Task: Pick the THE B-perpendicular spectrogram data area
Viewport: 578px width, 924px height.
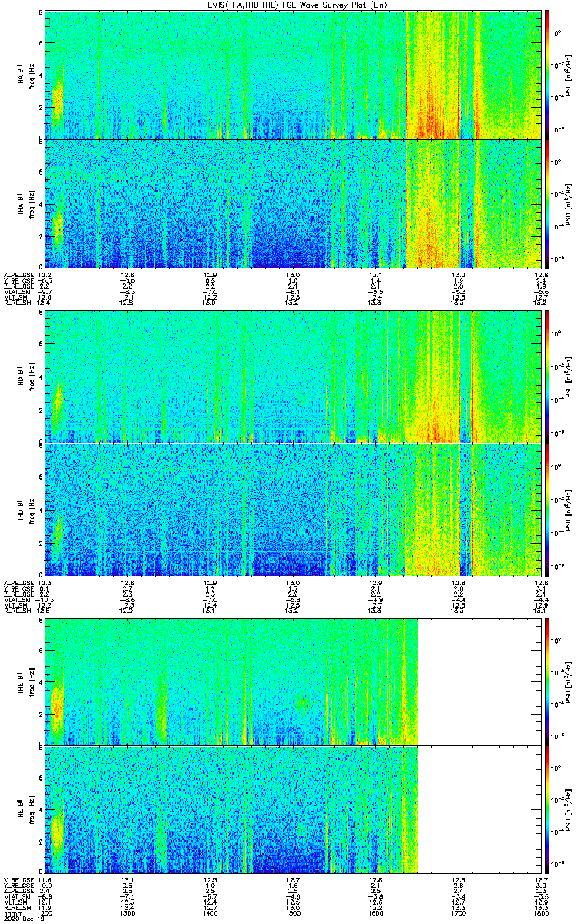Action: [x=231, y=681]
